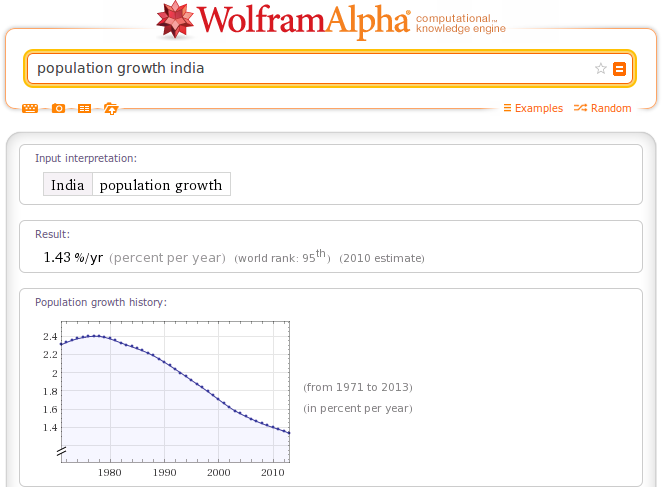The height and width of the screenshot is (487, 663).
Task: Click the Random link text
Action: [x=611, y=108]
